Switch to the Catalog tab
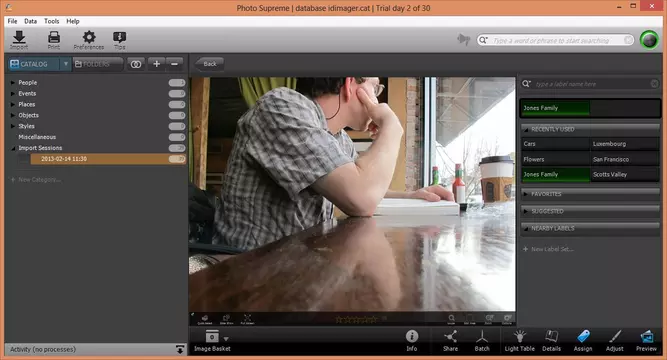This screenshot has width=667, height=360. pos(34,64)
